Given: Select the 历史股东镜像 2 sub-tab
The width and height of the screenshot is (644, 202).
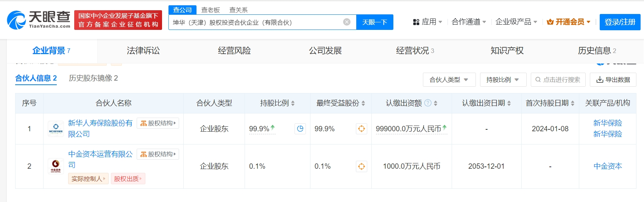Looking at the screenshot, I should coord(93,78).
